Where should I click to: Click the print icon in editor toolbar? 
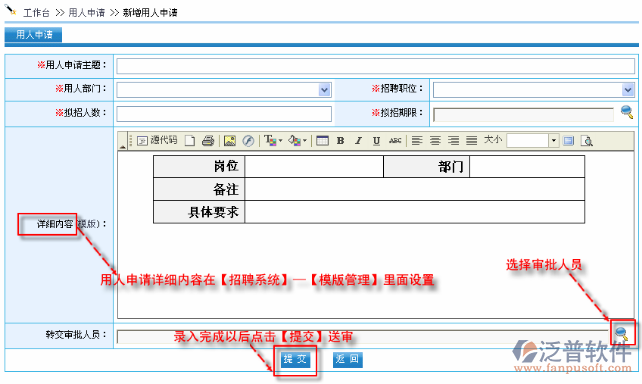click(208, 141)
